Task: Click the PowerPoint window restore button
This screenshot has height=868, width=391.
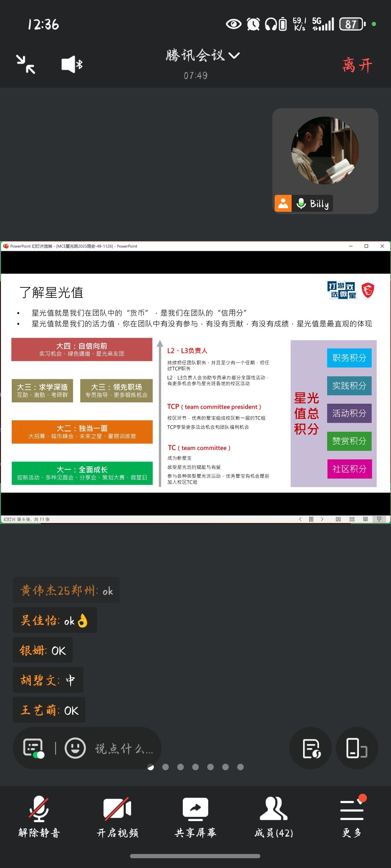Action: tap(366, 246)
